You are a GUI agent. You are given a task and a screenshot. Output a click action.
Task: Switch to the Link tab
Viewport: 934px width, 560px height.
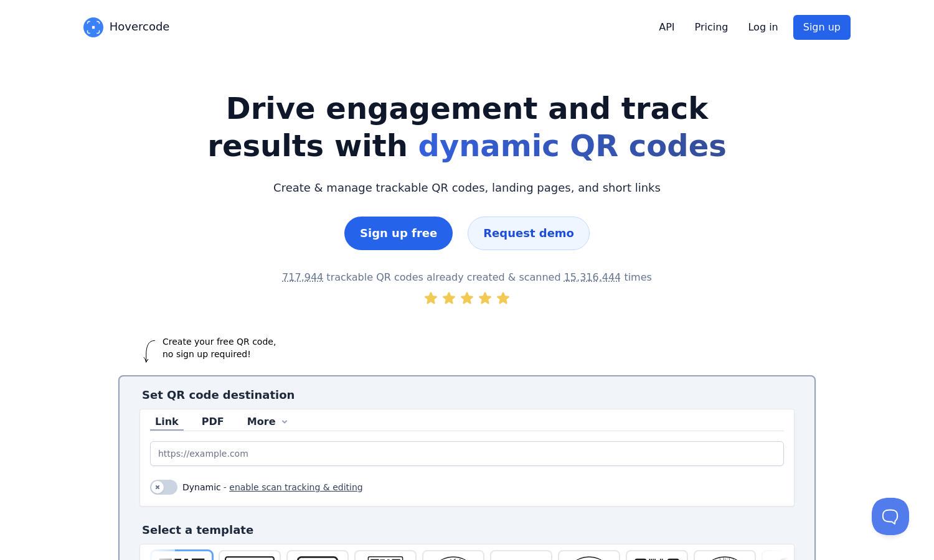(x=167, y=421)
